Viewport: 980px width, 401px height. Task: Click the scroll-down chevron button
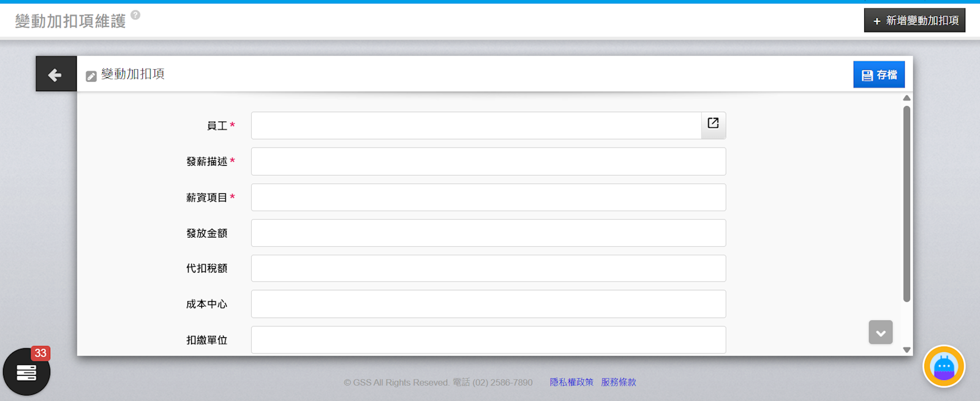tap(880, 332)
